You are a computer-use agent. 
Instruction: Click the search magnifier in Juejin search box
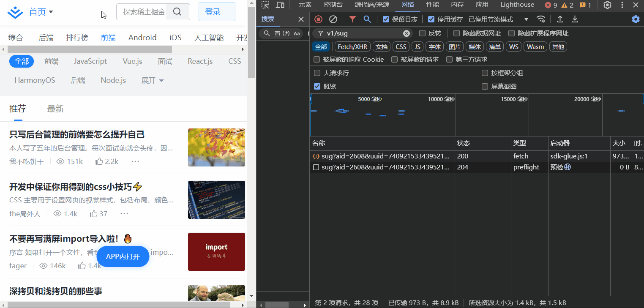coord(177,12)
